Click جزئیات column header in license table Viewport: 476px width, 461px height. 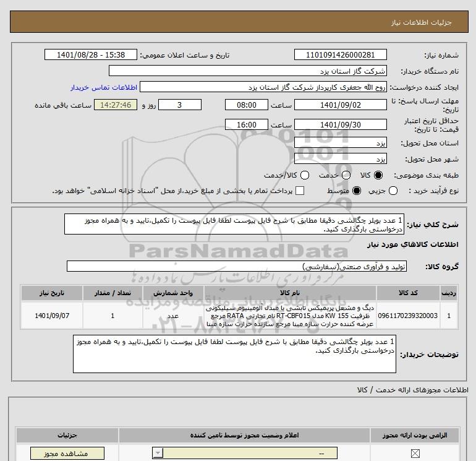[x=67, y=435]
